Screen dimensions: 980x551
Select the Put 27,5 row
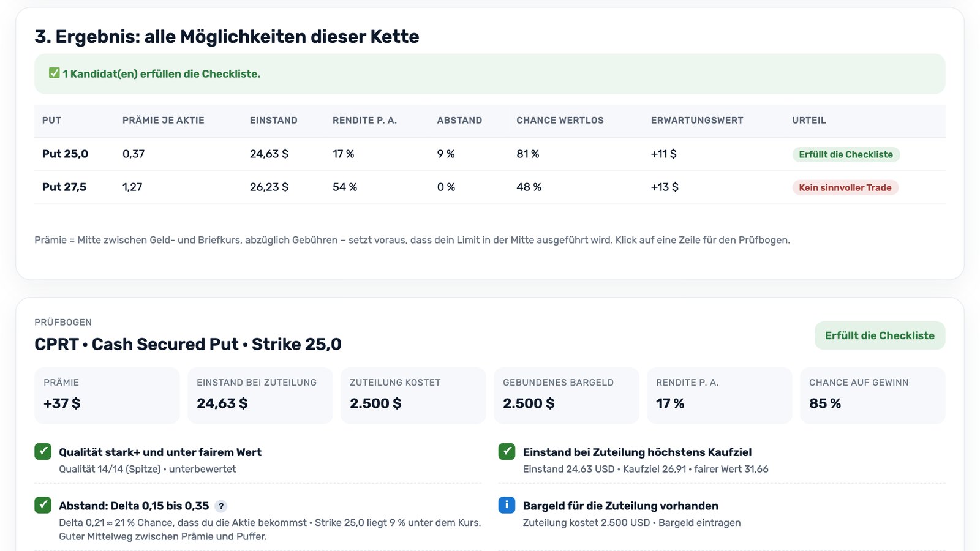point(489,187)
